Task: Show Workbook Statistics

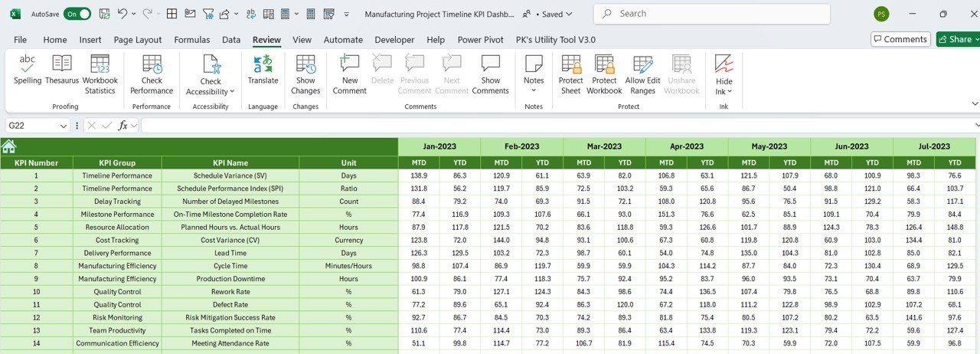Action: point(100,75)
